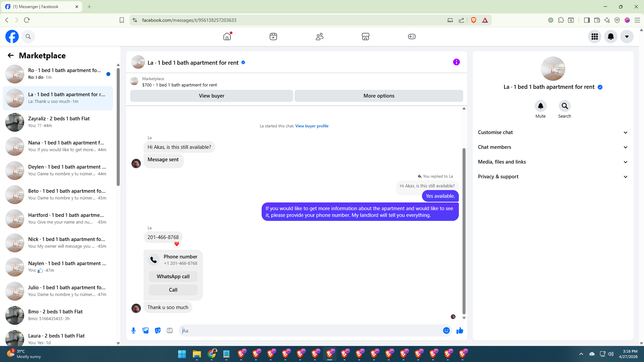
Task: Open the Hartford apartment conversation
Action: 58,219
